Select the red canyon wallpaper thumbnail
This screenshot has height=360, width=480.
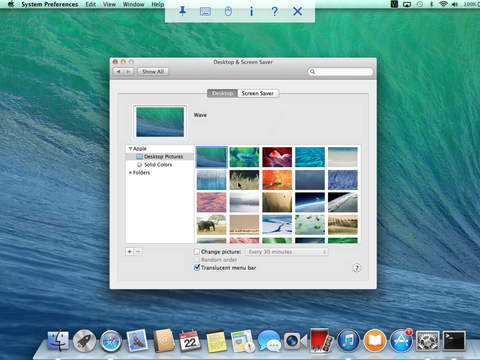pyautogui.click(x=277, y=157)
